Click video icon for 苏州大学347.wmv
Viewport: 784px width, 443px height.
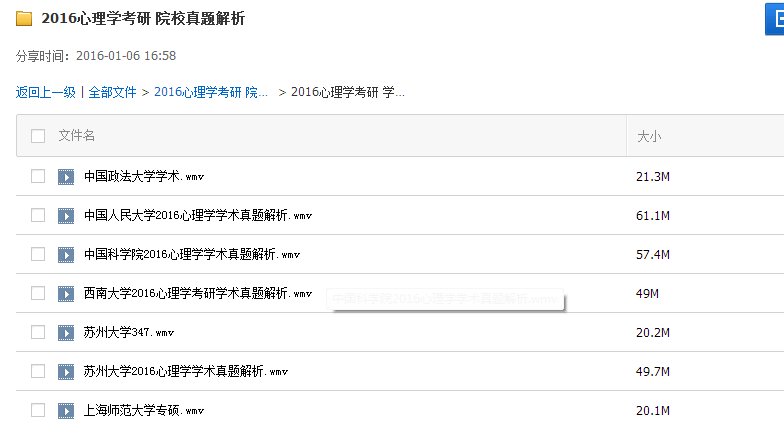coord(66,332)
